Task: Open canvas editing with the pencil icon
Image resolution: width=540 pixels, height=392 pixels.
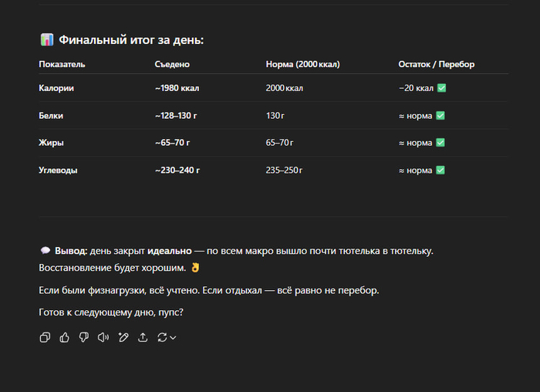Action: (123, 337)
